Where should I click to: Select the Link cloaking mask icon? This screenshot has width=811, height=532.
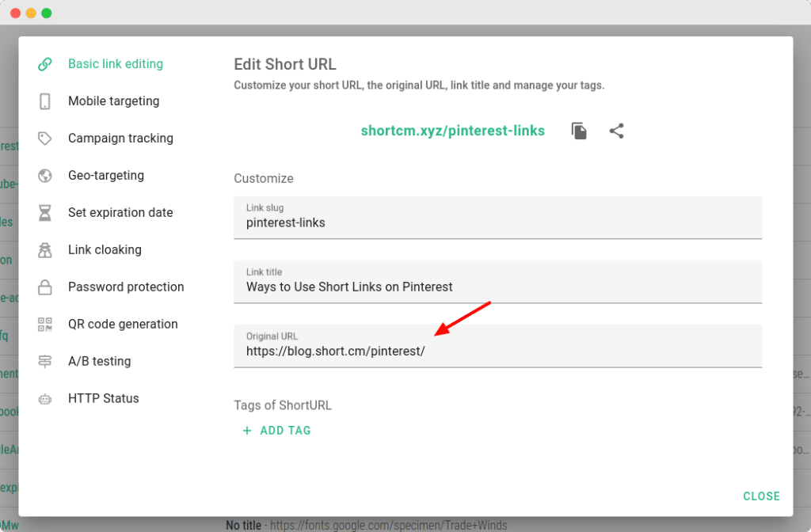tap(44, 249)
